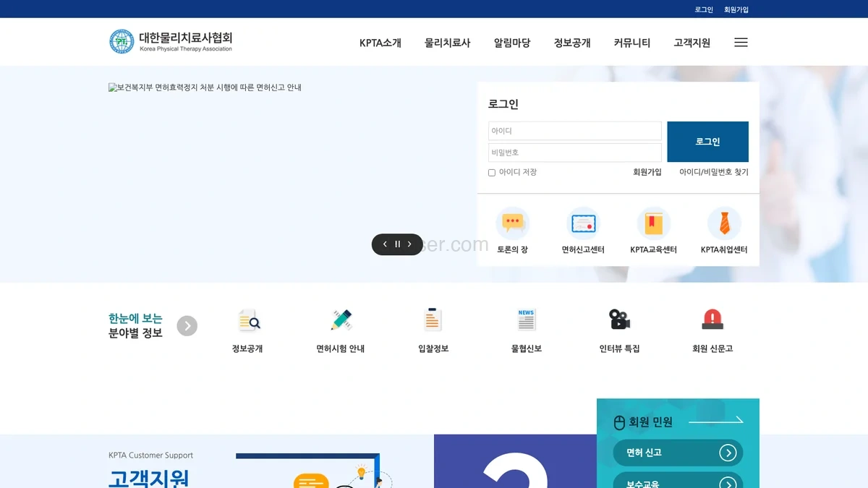
Task: Click the blue 로그인 button
Action: pyautogui.click(x=707, y=142)
